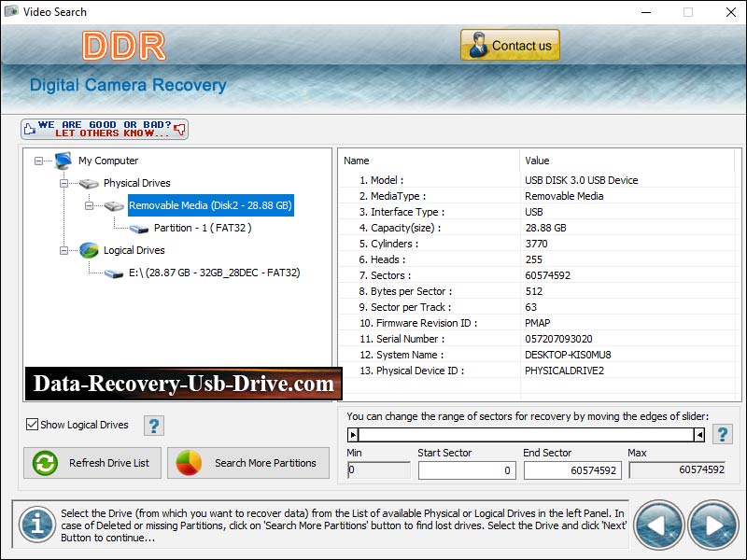The width and height of the screenshot is (747, 560).
Task: Toggle the Show Logical Drives checkbox
Action: 32,425
